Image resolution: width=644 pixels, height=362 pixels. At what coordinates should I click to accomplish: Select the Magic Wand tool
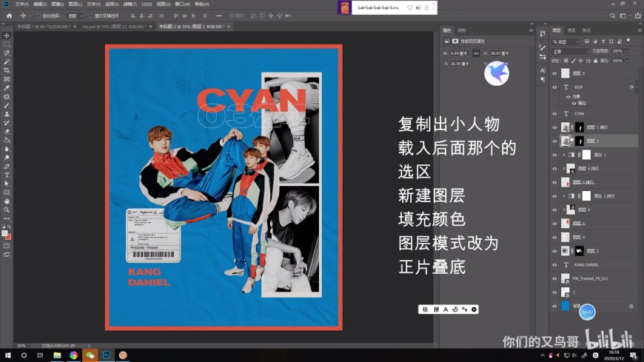click(x=7, y=61)
